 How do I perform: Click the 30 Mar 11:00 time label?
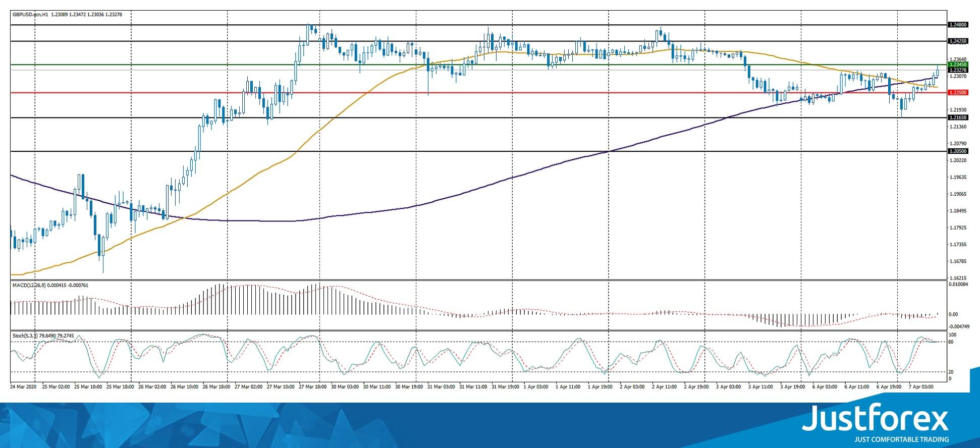click(x=378, y=387)
